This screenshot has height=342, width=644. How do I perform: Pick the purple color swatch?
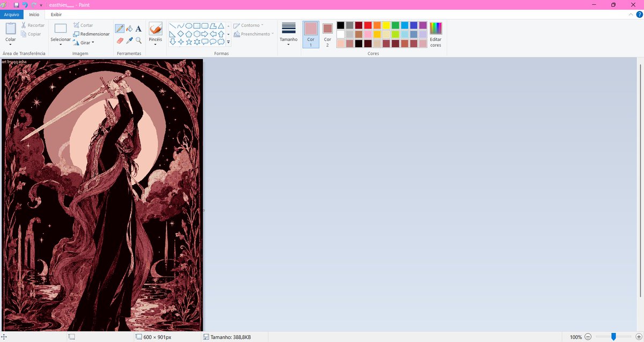click(x=422, y=25)
